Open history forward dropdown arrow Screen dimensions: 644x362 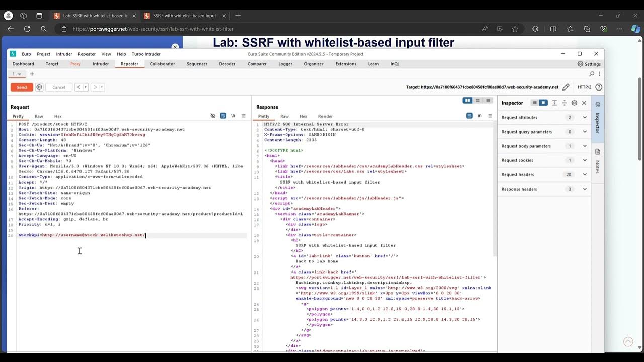pyautogui.click(x=102, y=87)
